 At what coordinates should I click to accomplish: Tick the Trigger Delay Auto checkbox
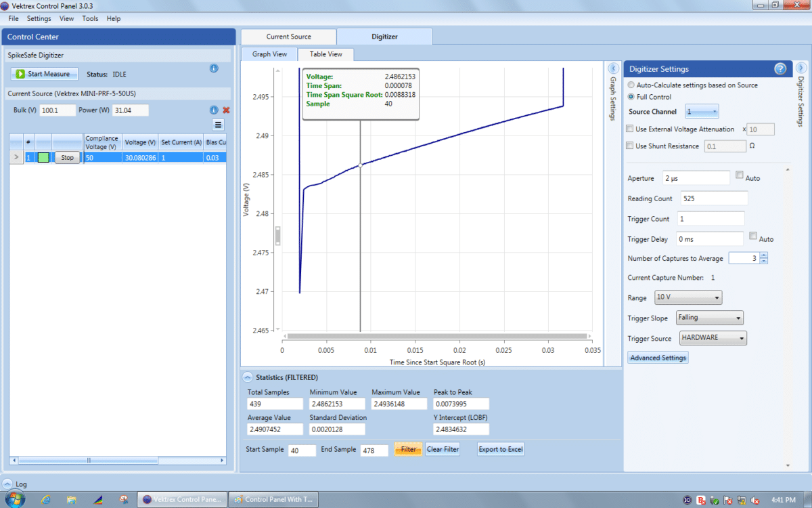click(x=753, y=236)
